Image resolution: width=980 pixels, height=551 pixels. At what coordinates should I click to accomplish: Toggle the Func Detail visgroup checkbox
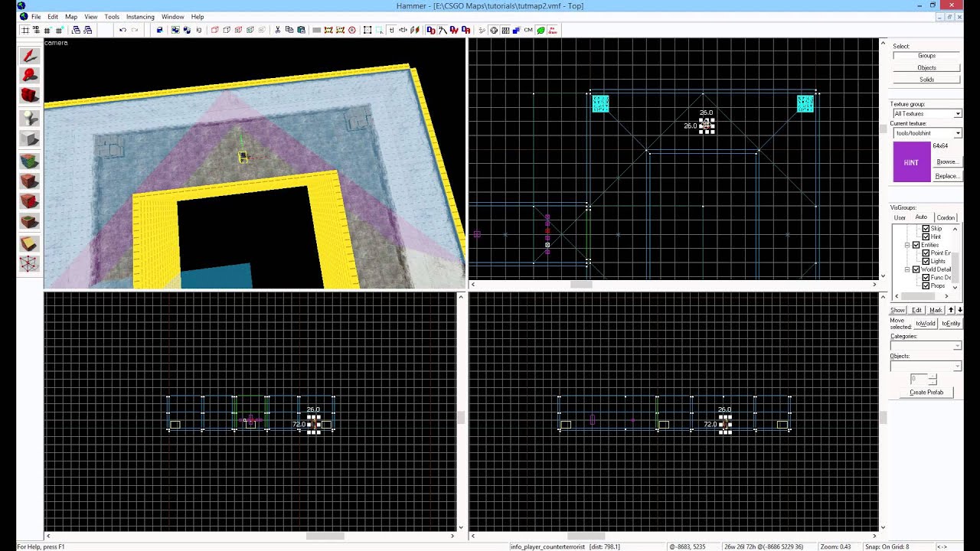click(x=926, y=277)
